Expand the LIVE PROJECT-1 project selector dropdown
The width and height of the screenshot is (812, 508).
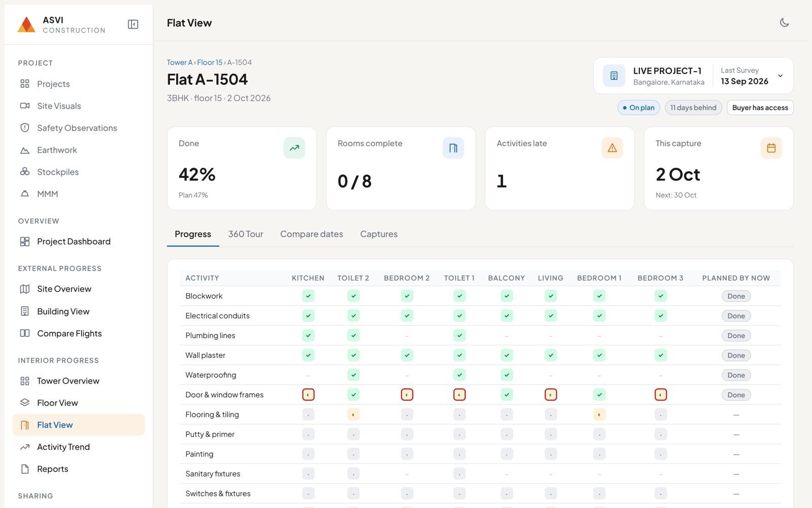tap(693, 76)
